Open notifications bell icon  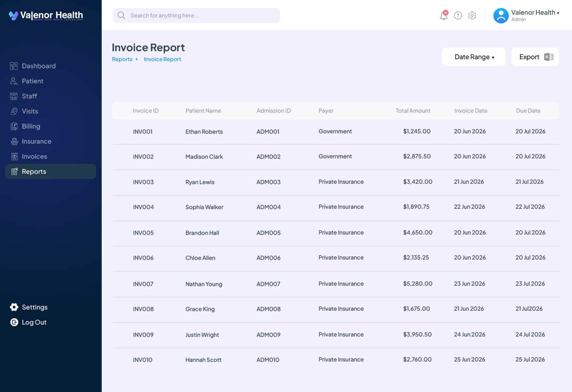444,15
